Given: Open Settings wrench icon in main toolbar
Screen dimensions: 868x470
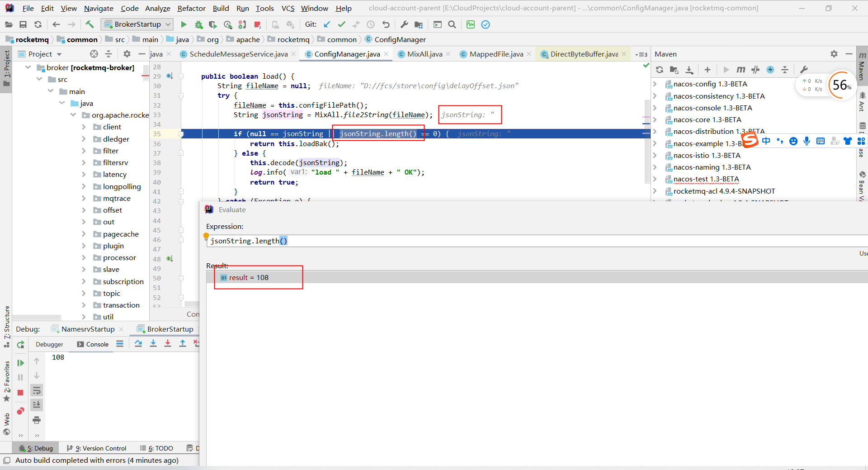Looking at the screenshot, I should (x=404, y=24).
